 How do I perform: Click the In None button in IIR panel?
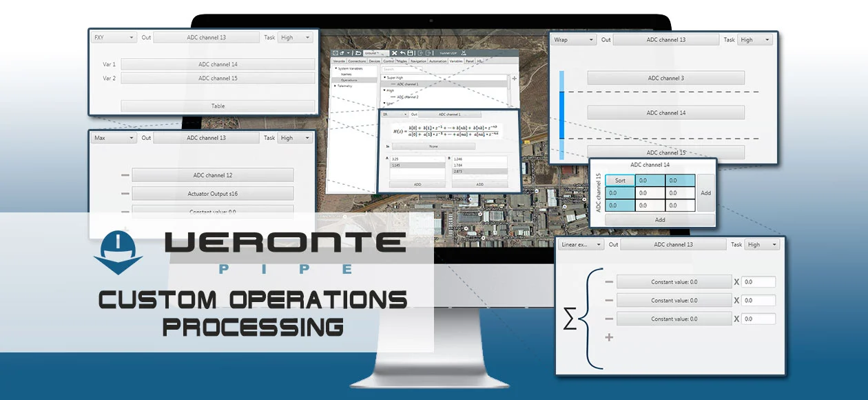point(433,146)
